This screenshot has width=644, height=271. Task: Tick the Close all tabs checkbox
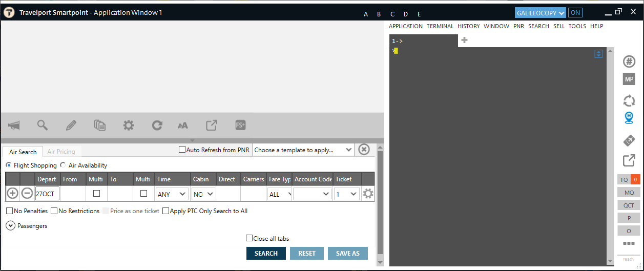(250, 238)
